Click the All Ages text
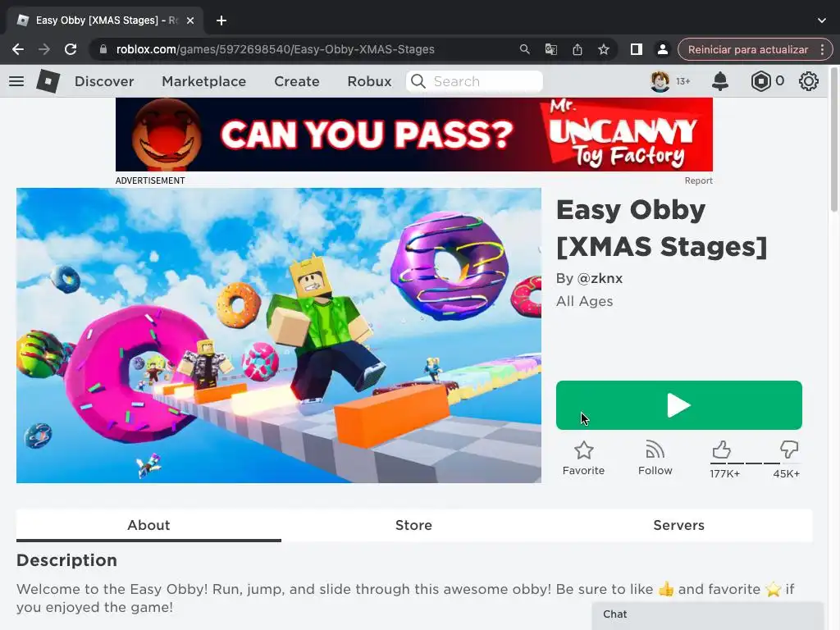 (584, 301)
